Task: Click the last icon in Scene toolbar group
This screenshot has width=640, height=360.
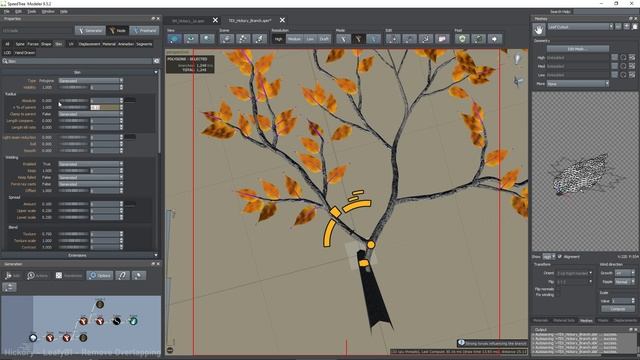Action: click(259, 39)
